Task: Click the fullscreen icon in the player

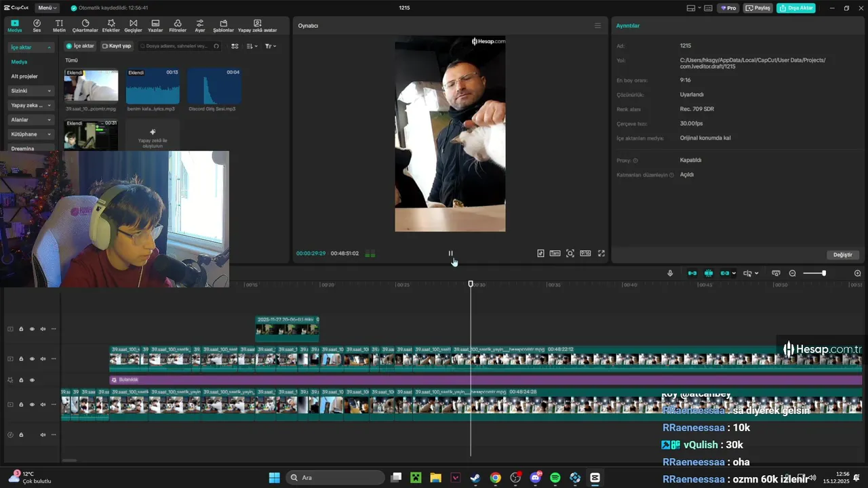Action: tap(601, 253)
